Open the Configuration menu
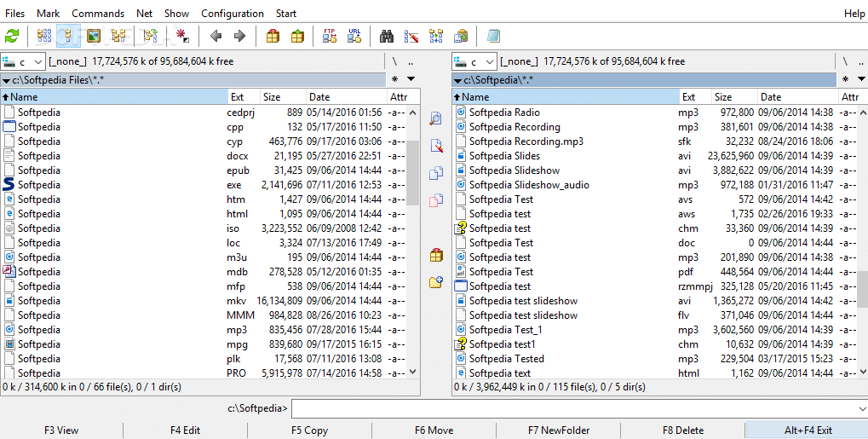 click(233, 14)
